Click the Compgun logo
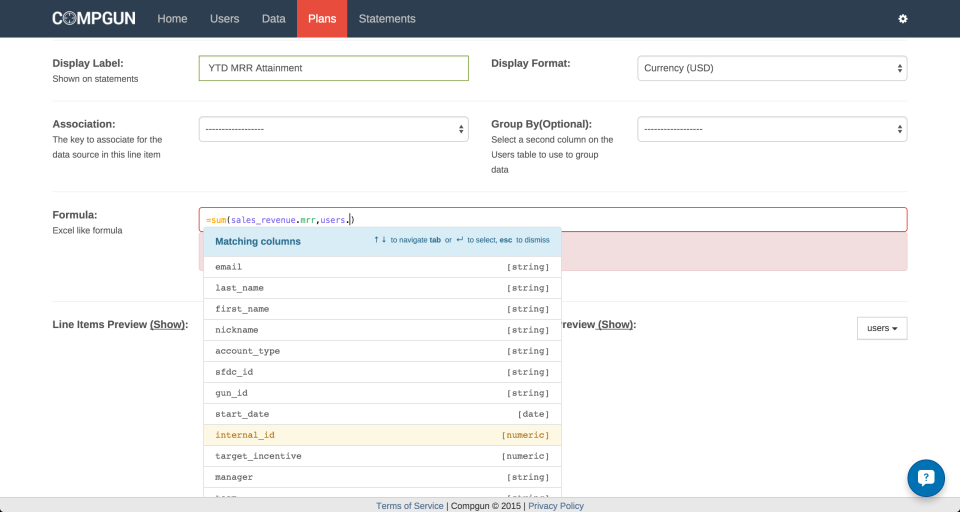 [x=94, y=18]
